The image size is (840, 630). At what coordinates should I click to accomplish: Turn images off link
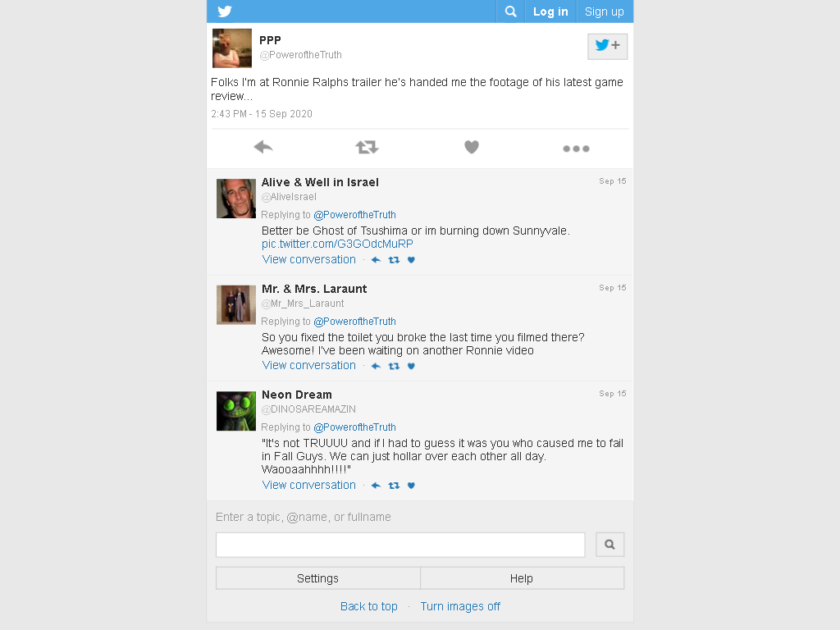(460, 606)
